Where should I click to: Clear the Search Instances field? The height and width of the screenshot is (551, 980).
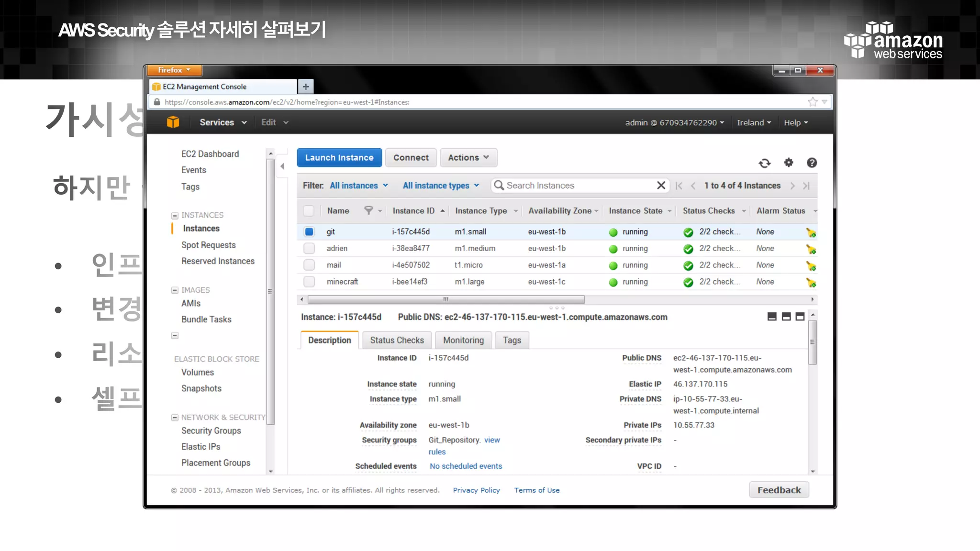click(661, 186)
